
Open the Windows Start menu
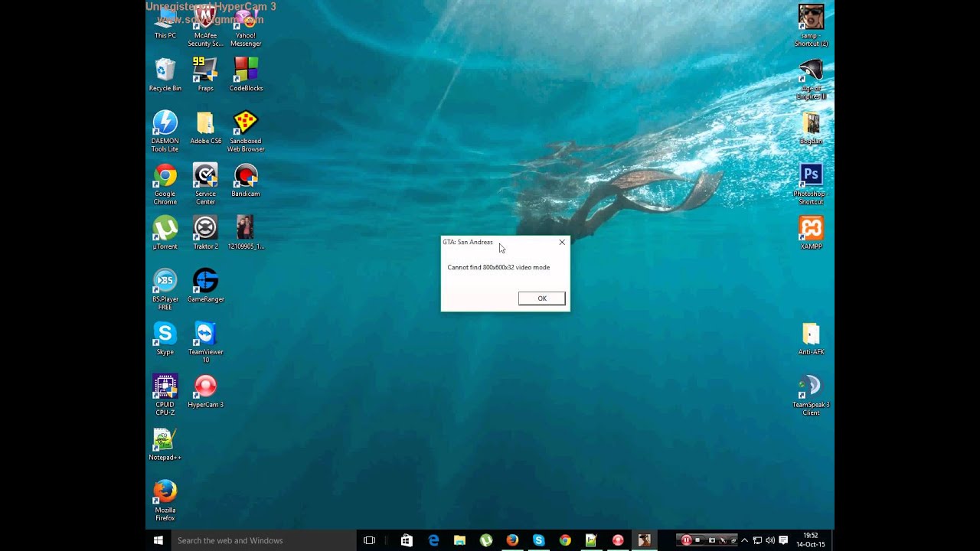click(158, 540)
